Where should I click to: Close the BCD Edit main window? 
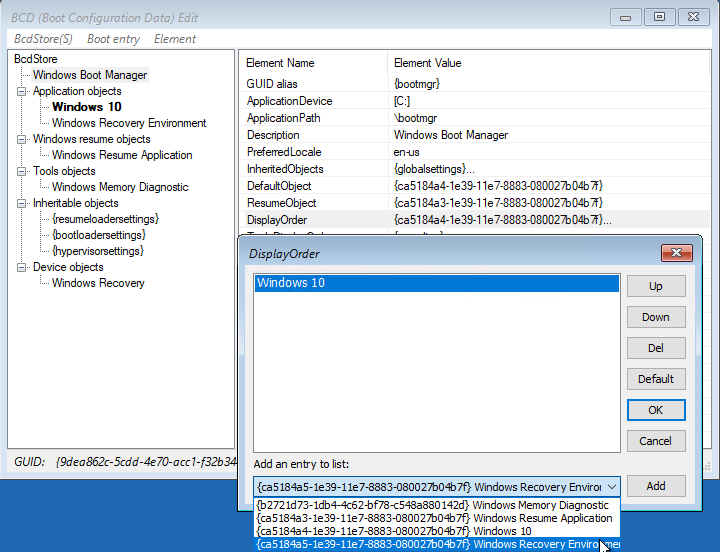(x=693, y=17)
